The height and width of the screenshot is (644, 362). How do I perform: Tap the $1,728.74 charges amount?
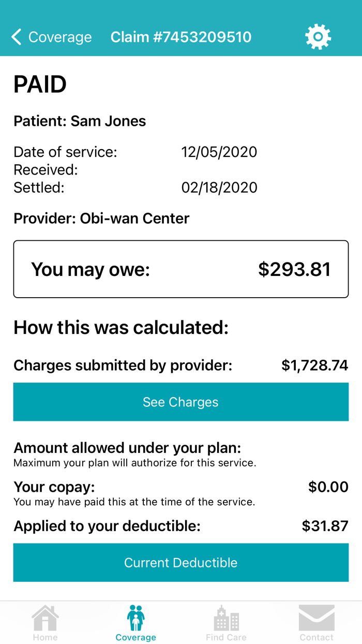[x=314, y=365]
